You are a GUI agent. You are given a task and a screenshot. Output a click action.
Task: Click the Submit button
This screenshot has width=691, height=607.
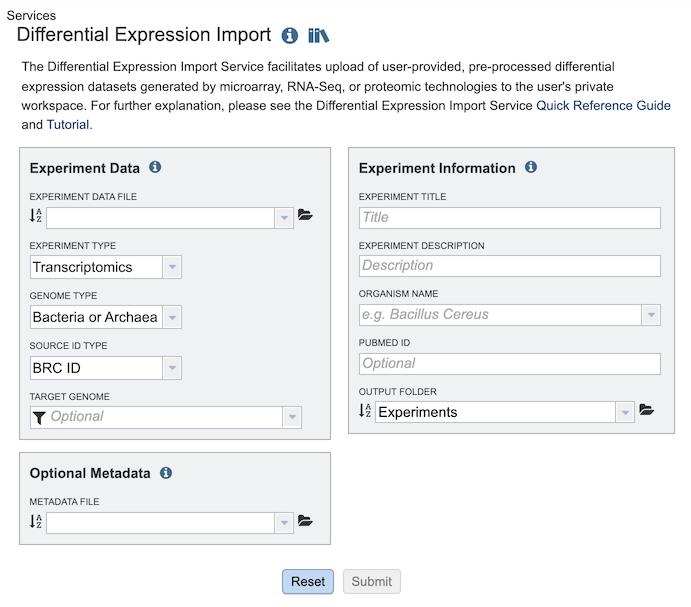coord(372,581)
